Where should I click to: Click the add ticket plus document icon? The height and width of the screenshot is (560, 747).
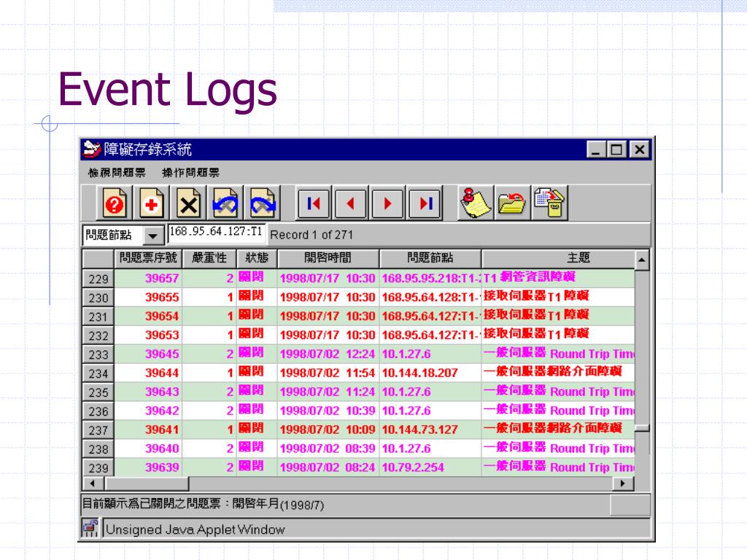[x=152, y=203]
